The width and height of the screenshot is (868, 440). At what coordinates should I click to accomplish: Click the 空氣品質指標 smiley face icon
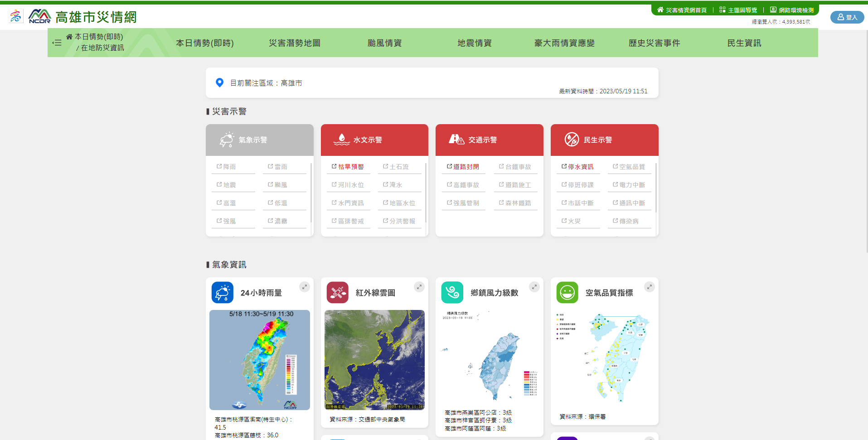coord(567,293)
